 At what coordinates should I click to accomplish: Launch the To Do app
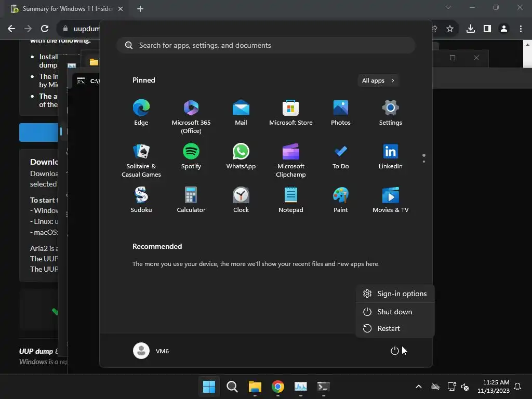341,156
